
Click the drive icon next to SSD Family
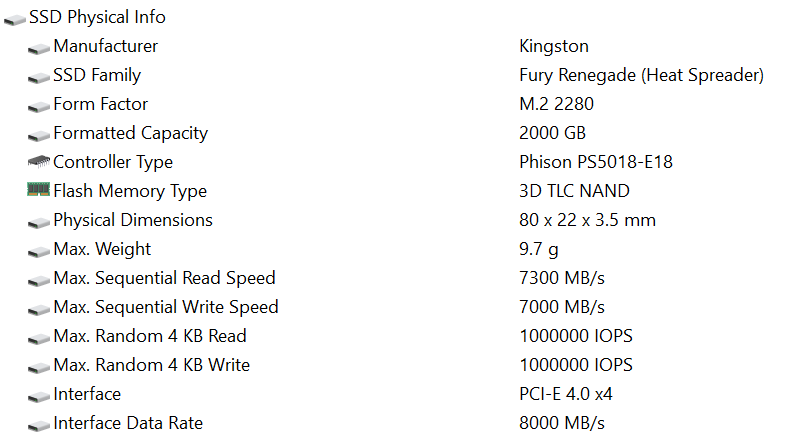(x=39, y=76)
